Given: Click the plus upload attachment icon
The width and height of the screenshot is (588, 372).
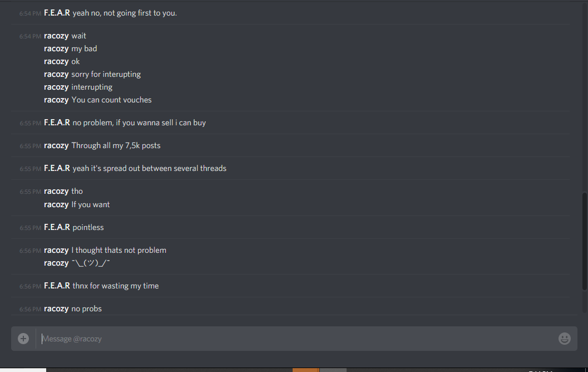Looking at the screenshot, I should click(x=23, y=339).
